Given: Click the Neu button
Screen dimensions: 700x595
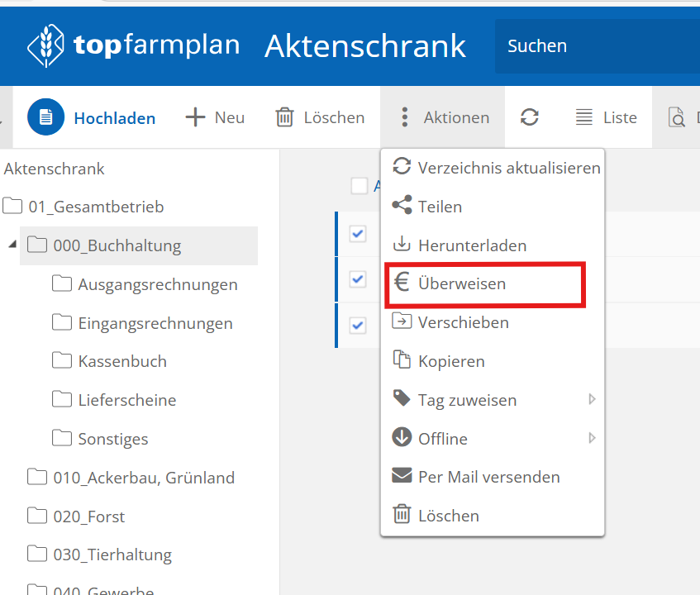Looking at the screenshot, I should (x=215, y=117).
